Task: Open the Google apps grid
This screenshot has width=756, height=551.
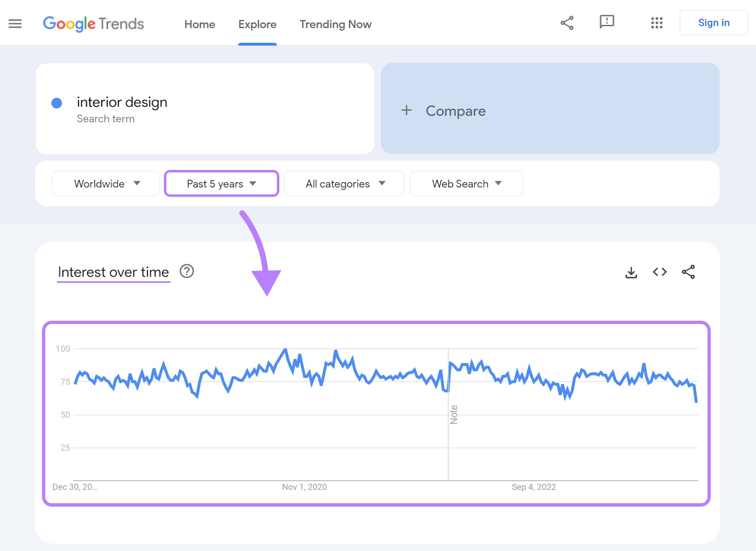Action: coord(656,23)
